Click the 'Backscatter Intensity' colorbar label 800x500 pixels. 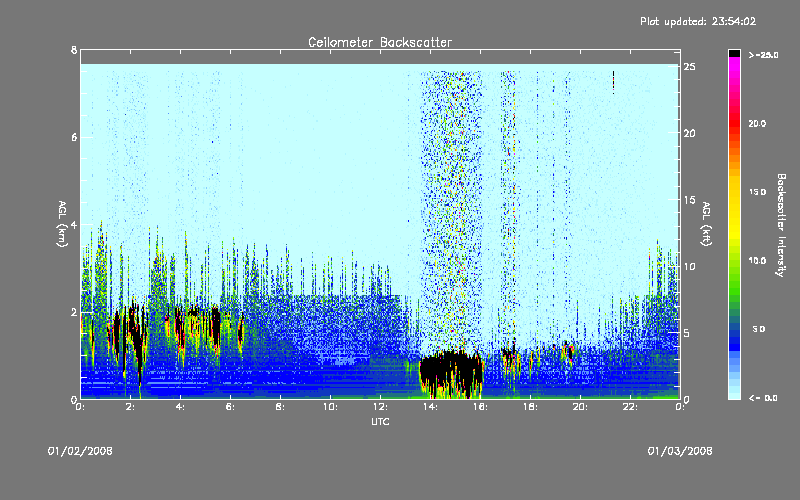(x=781, y=225)
